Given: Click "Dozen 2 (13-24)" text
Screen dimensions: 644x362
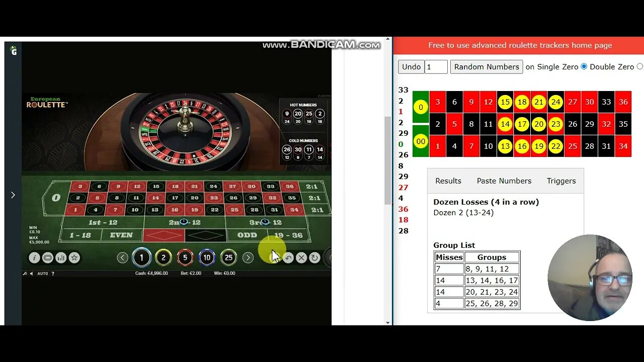Looking at the screenshot, I should coord(463,213).
